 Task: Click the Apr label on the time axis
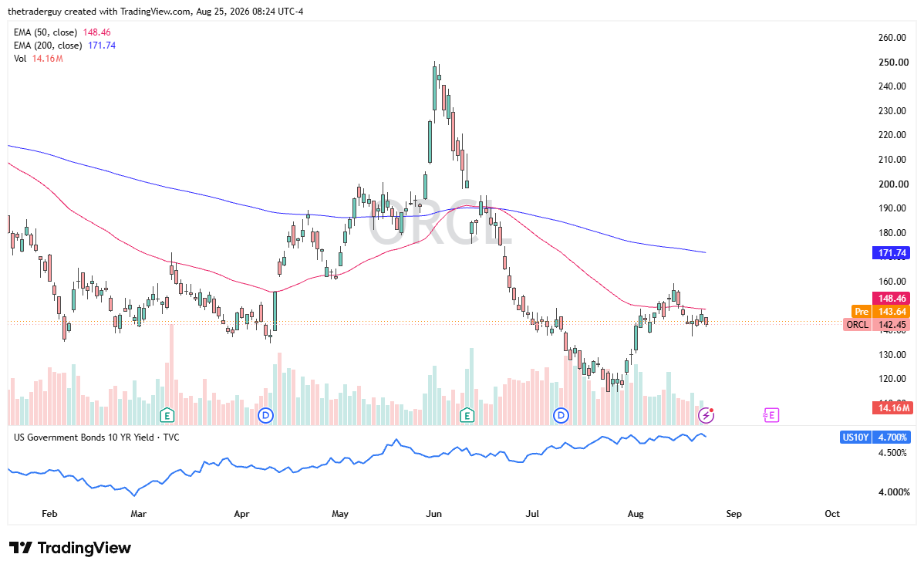coord(241,514)
